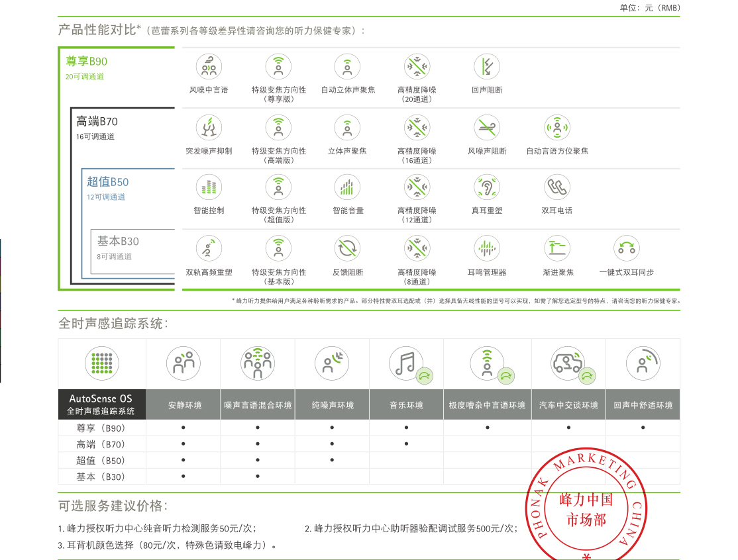Click the 可选服务建议价格 heading

coord(113,506)
